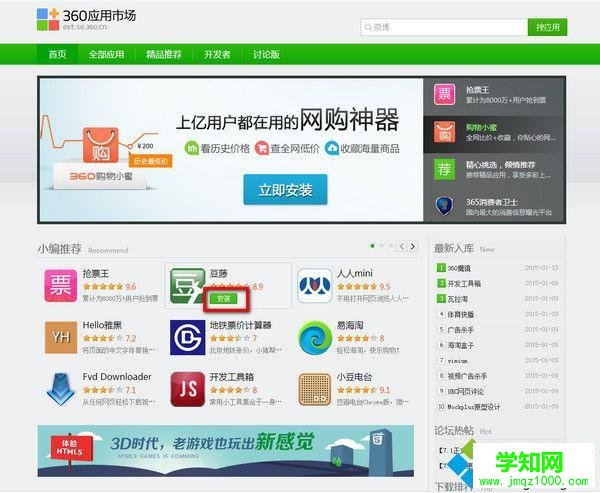This screenshot has height=493, width=600.
Task: Click the 360应用市场 logo
Action: pos(86,19)
